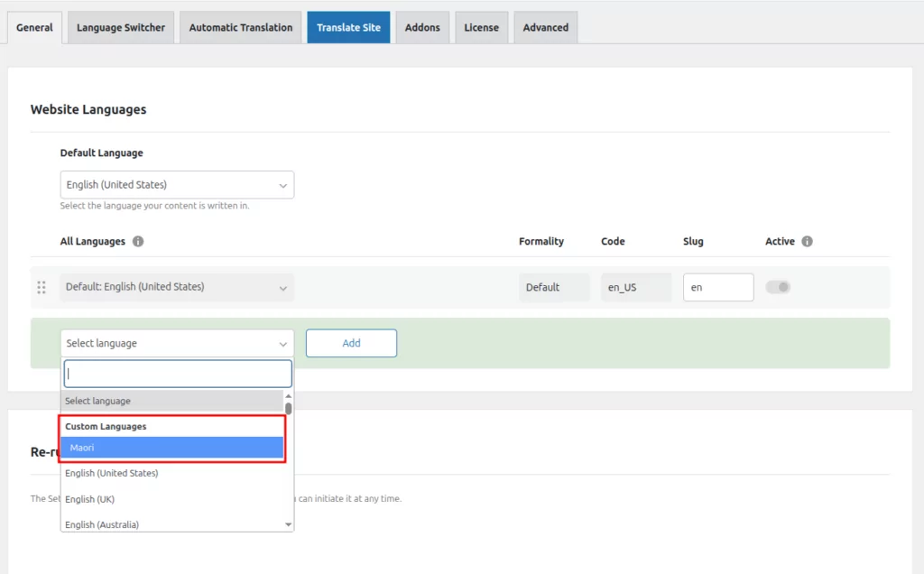924x574 pixels.
Task: Grab the drag handle for the English row
Action: pos(42,287)
